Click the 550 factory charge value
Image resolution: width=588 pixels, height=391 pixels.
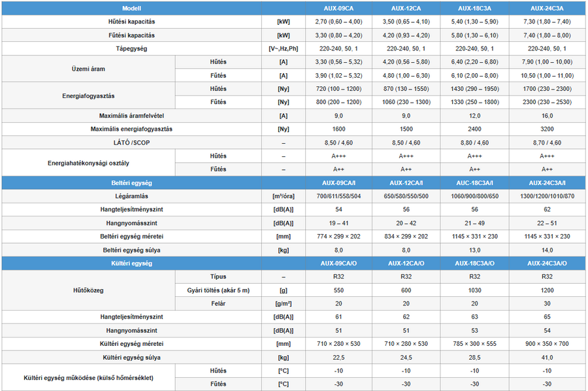[x=338, y=290]
